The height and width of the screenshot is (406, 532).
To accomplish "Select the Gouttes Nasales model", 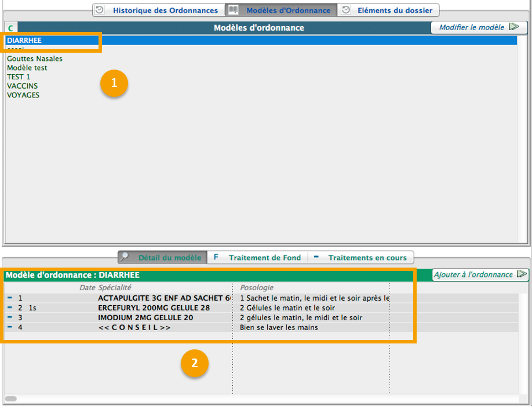I will click(x=34, y=58).
